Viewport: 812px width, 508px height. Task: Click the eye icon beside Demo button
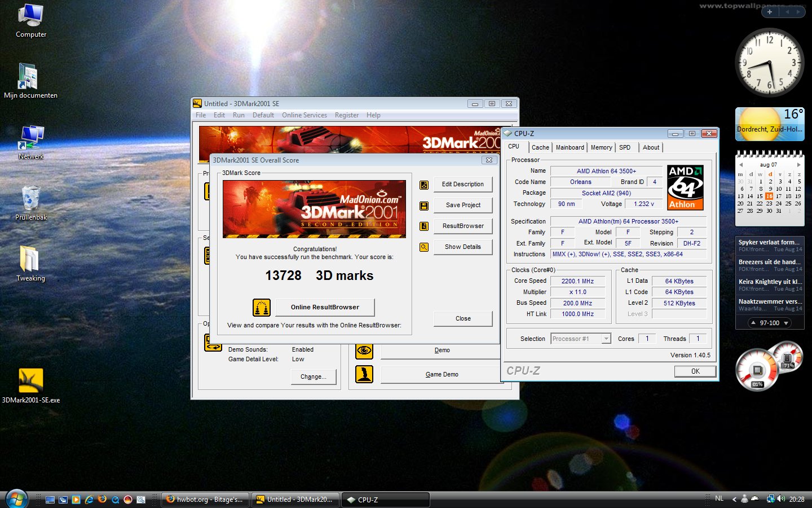point(364,351)
